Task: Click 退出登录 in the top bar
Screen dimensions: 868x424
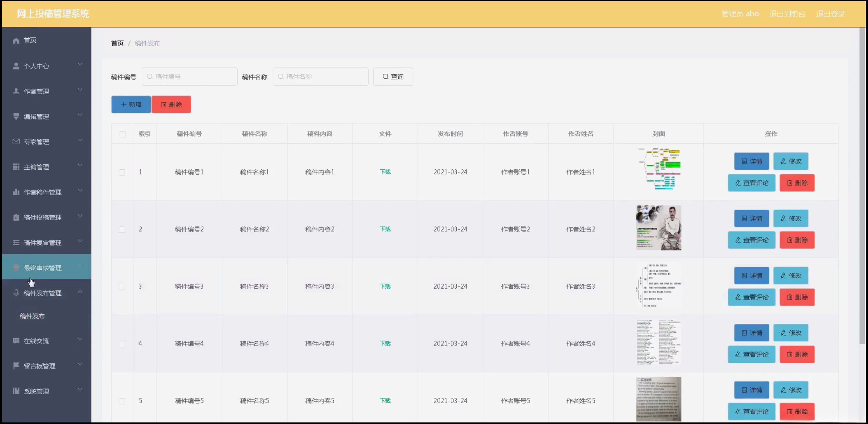Action: 830,14
